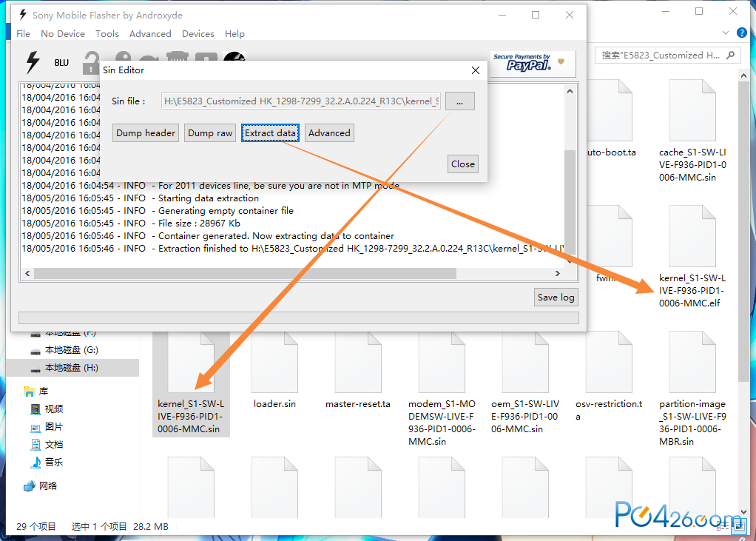Image resolution: width=756 pixels, height=541 pixels.
Task: Click the Extract data button
Action: (270, 133)
